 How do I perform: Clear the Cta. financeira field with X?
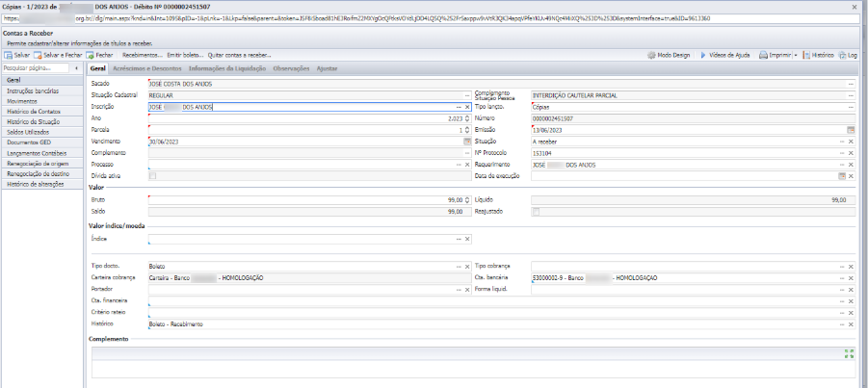click(x=851, y=301)
